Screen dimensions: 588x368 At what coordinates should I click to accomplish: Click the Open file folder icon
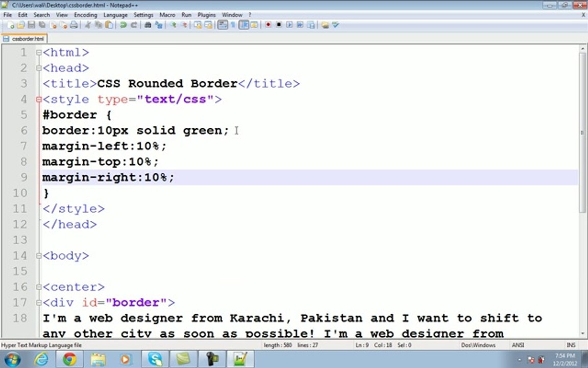pos(20,25)
